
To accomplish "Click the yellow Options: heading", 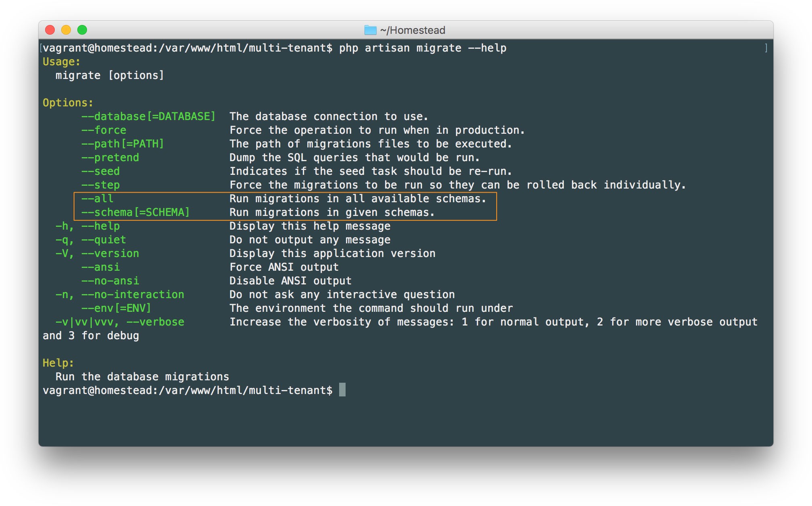I will 68,103.
